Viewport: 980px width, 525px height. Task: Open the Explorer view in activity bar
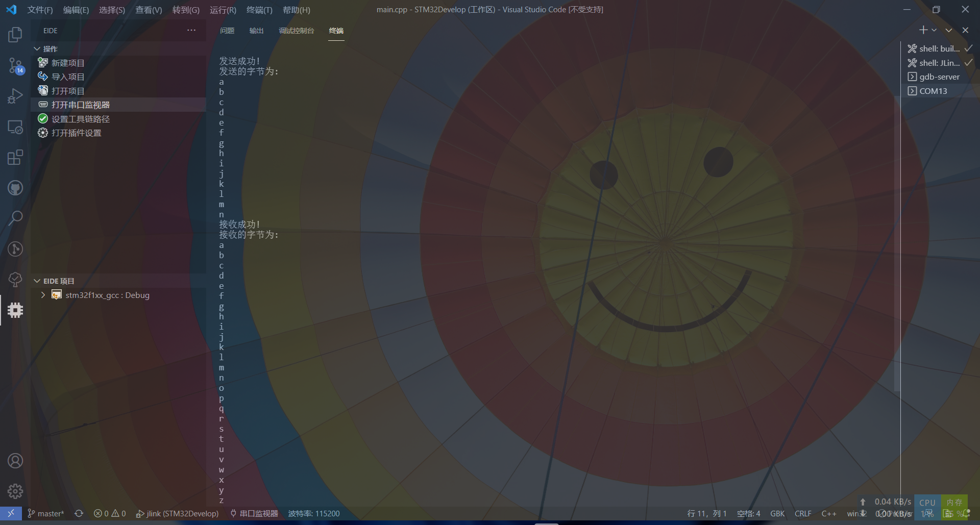point(15,35)
